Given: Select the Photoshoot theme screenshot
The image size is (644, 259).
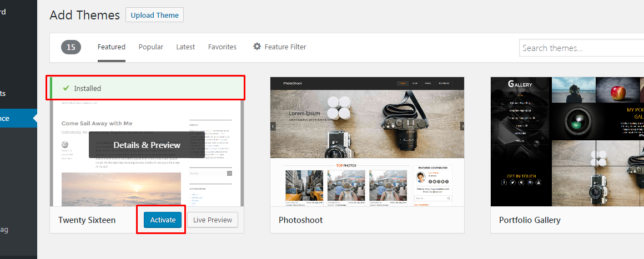Looking at the screenshot, I should click(x=367, y=141).
